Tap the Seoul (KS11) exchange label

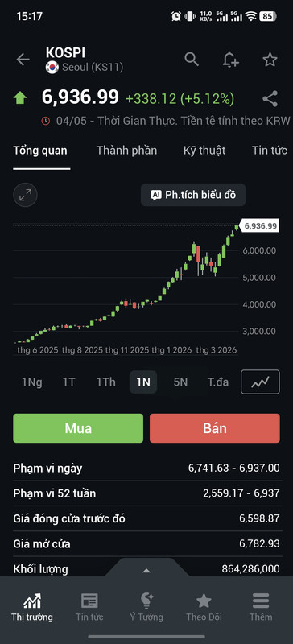[93, 68]
